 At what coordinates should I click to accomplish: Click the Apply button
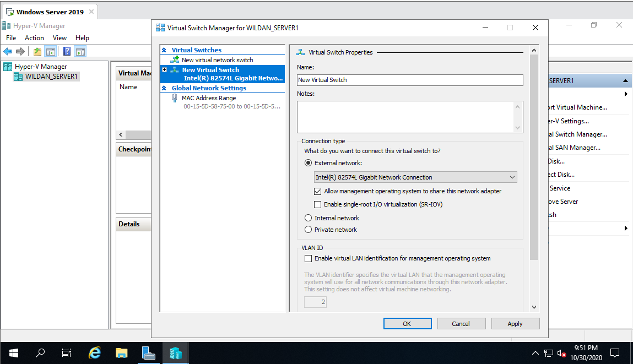pos(515,324)
